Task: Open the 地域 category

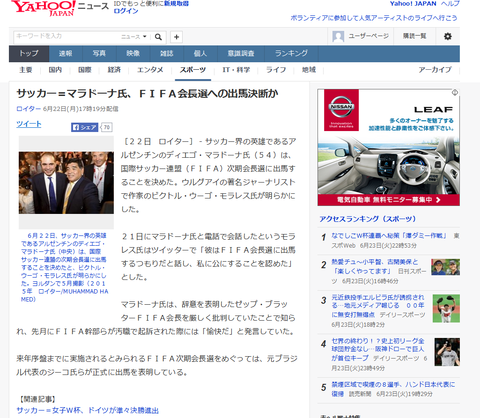Action: [309, 70]
